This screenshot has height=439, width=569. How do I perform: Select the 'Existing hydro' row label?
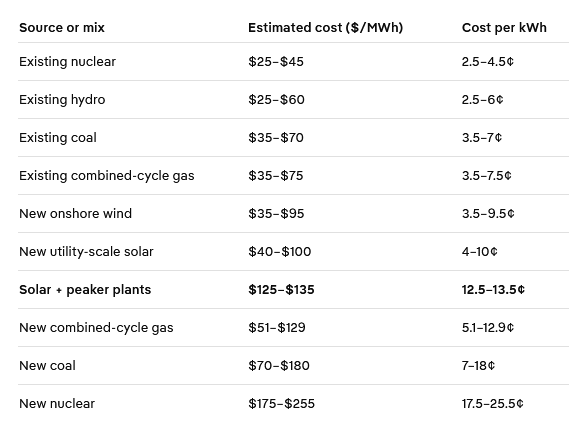62,100
